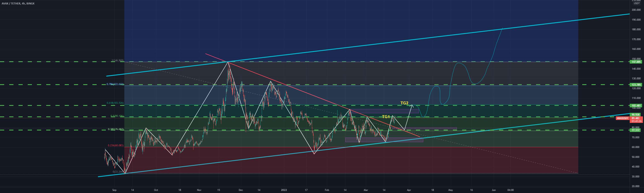Click 60.000 on the price scale

(636, 147)
